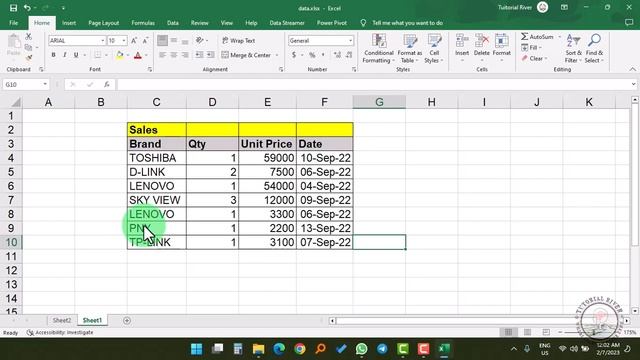Apply Comma Style
Image resolution: width=640 pixels, height=360 pixels.
[323, 55]
